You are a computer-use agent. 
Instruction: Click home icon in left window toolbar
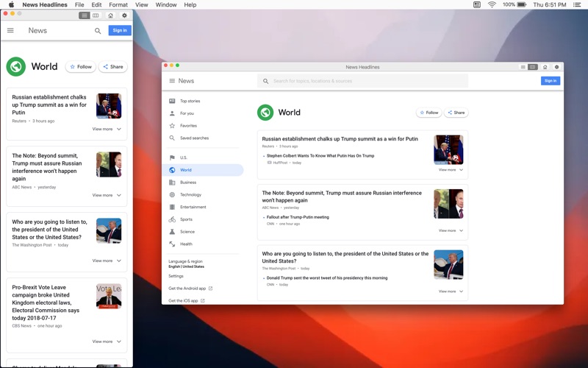point(110,15)
